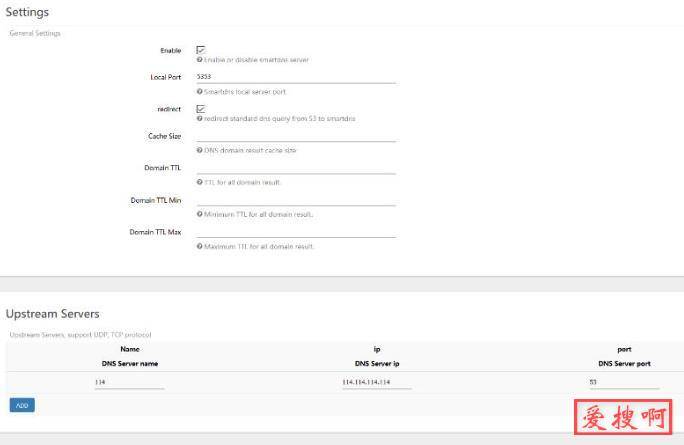Click help icon for DNS cache size hint

[x=199, y=151]
